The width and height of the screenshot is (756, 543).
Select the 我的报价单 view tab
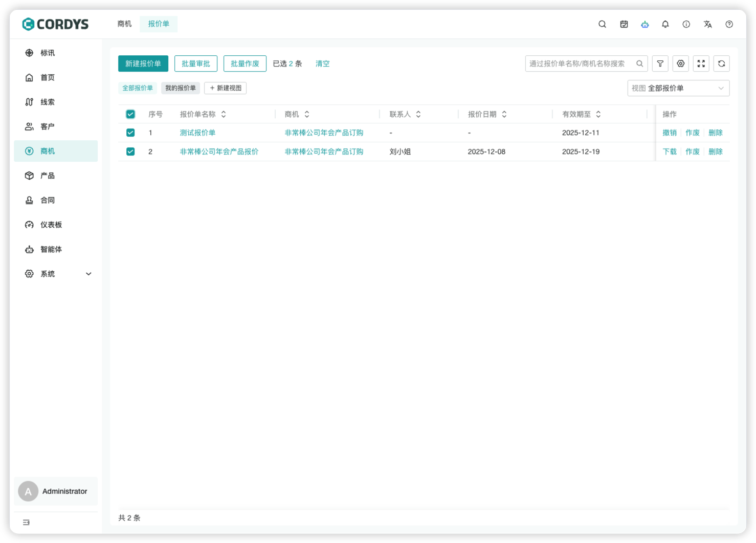180,88
